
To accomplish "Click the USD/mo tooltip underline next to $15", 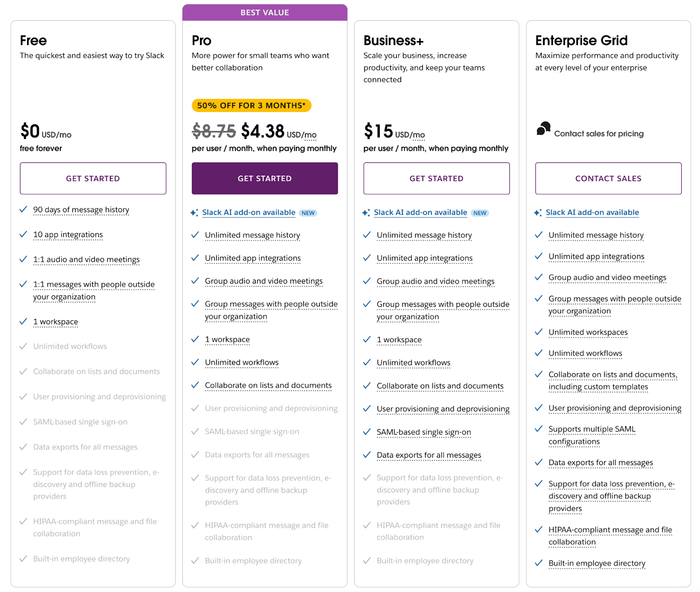I will [x=419, y=135].
